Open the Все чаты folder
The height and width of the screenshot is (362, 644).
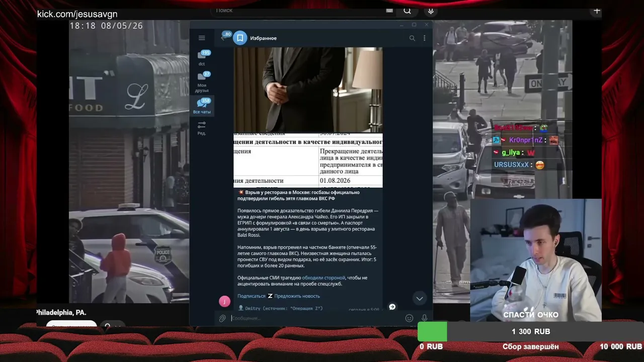click(x=202, y=106)
